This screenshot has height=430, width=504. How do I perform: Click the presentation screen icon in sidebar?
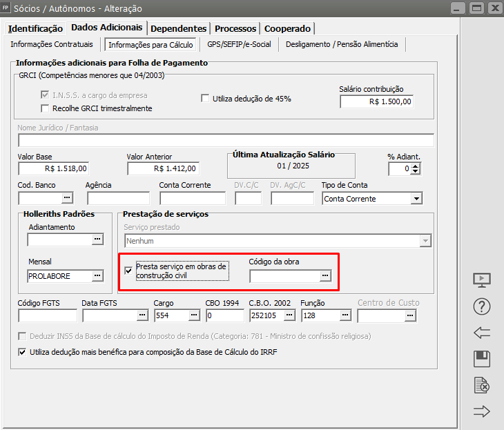pos(481,280)
